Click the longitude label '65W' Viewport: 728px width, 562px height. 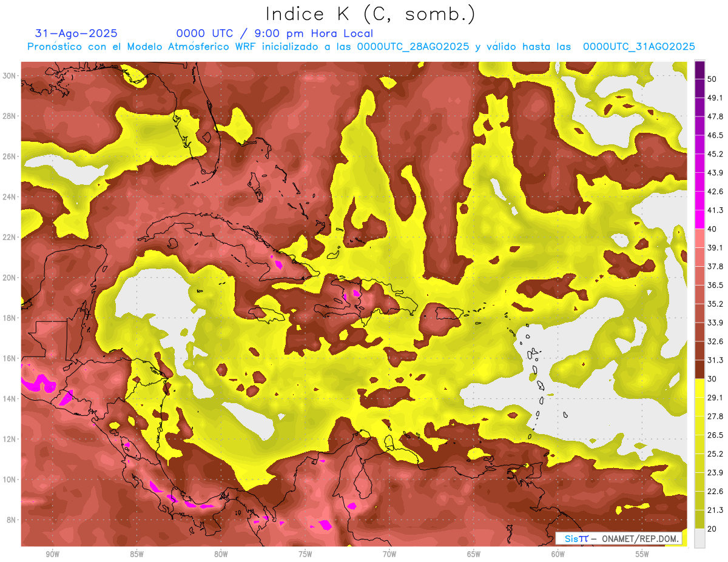pyautogui.click(x=474, y=554)
